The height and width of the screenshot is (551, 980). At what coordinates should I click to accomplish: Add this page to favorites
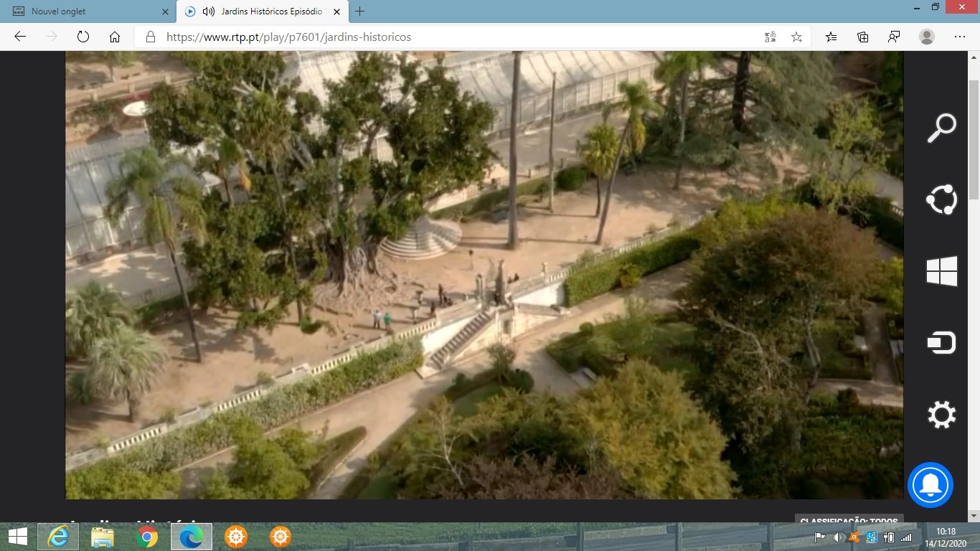pyautogui.click(x=796, y=37)
